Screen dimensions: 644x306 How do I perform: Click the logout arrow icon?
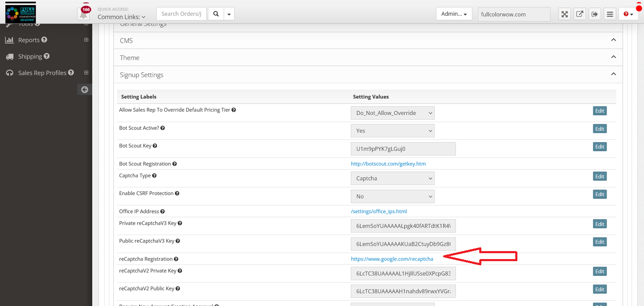(x=595, y=14)
